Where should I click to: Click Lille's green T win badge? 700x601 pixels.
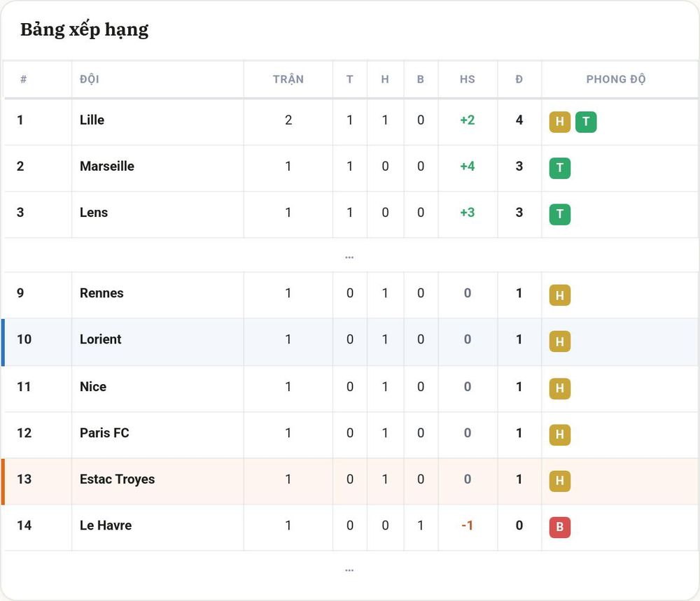[586, 122]
